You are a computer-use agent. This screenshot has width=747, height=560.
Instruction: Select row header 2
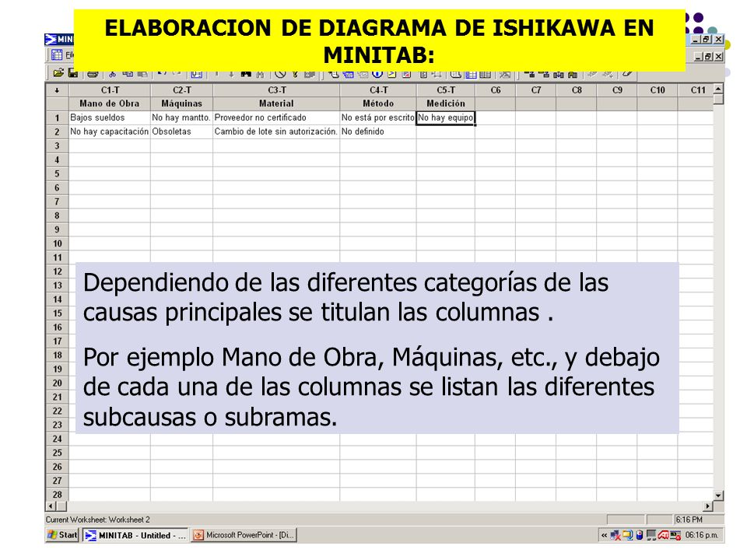(x=57, y=131)
